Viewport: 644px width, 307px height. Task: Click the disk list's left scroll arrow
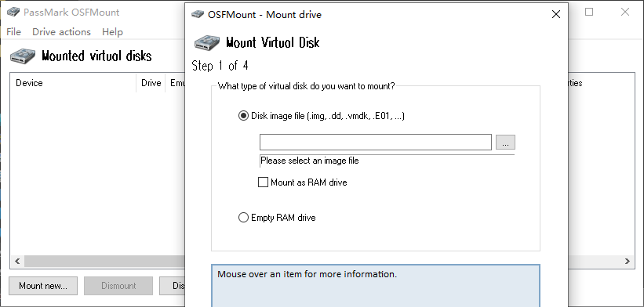tap(17, 261)
